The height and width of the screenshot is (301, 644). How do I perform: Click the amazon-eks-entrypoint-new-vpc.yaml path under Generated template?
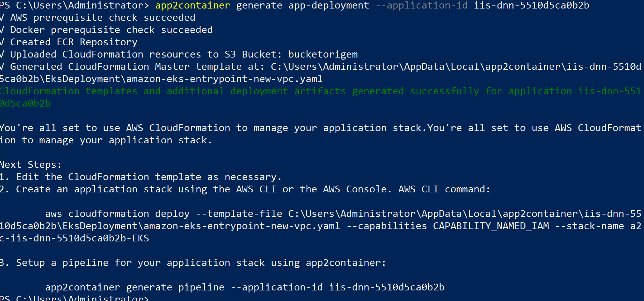(x=224, y=79)
